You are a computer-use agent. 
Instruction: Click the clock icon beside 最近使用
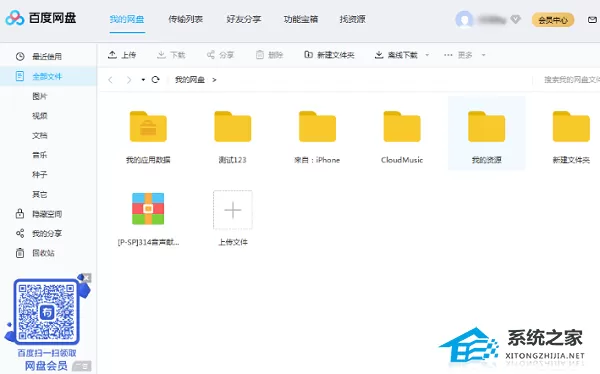(20, 57)
